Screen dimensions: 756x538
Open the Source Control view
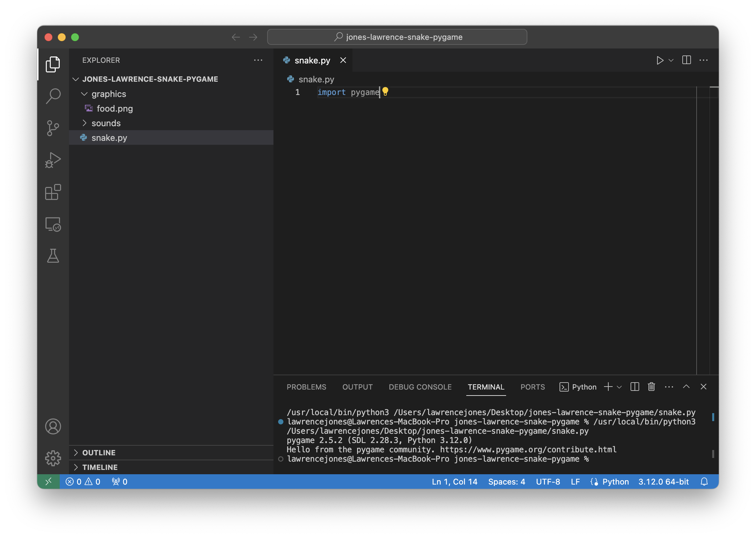coord(53,128)
